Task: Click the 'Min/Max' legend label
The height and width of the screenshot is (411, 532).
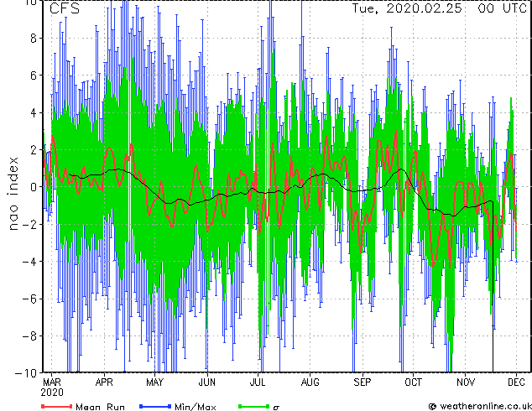Action: (196, 407)
